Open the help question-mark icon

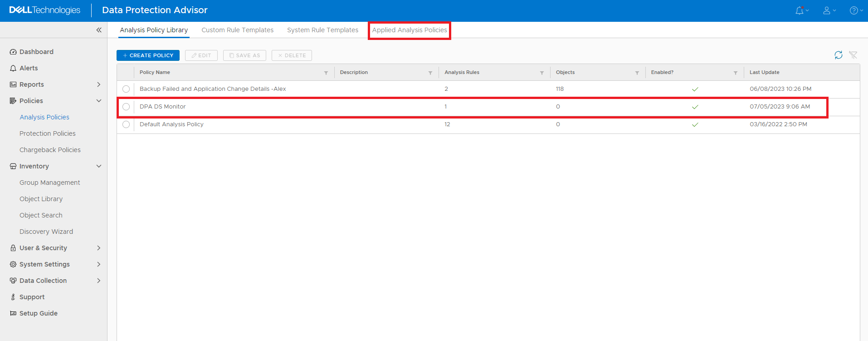coord(854,10)
